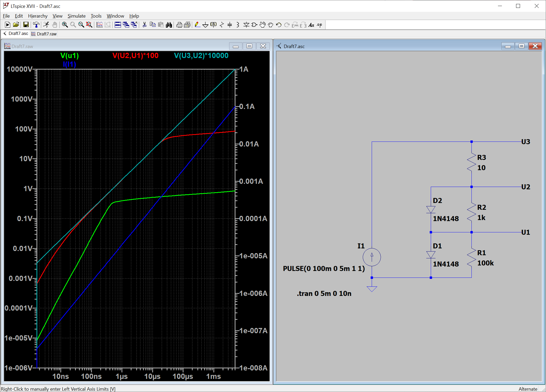Image resolution: width=546 pixels, height=392 pixels.
Task: Click the scissors cut tool
Action: pos(144,25)
